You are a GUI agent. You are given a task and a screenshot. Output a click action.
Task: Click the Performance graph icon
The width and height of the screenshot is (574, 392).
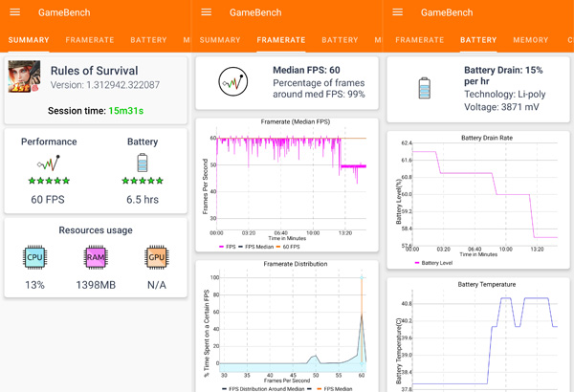[49, 163]
